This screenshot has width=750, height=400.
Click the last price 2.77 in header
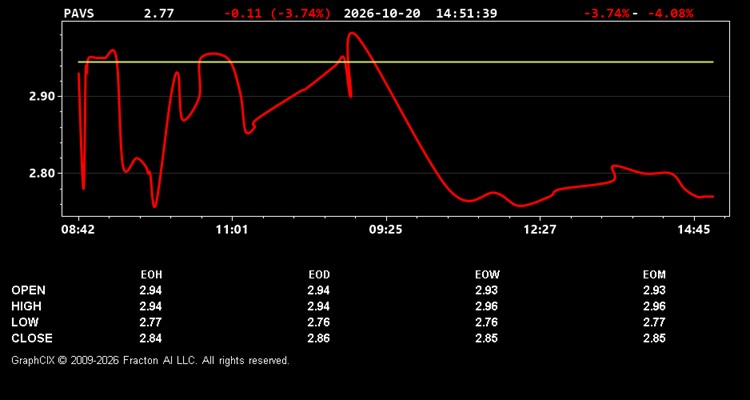tap(159, 13)
